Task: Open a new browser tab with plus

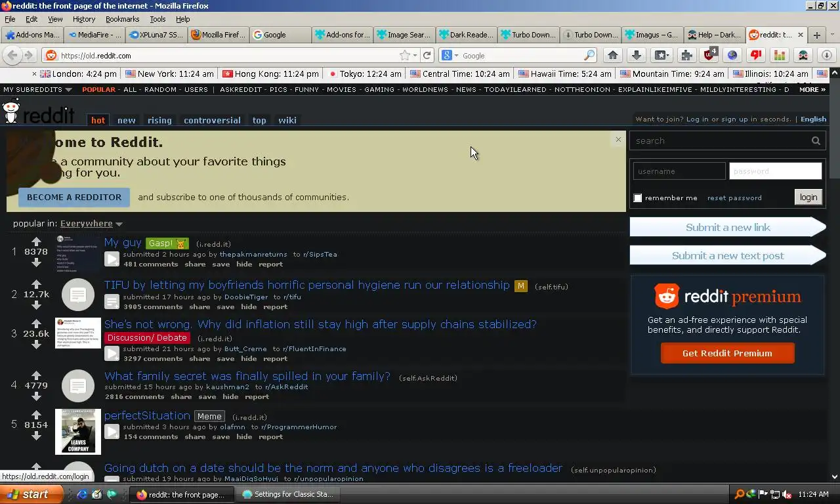Action: click(x=817, y=35)
